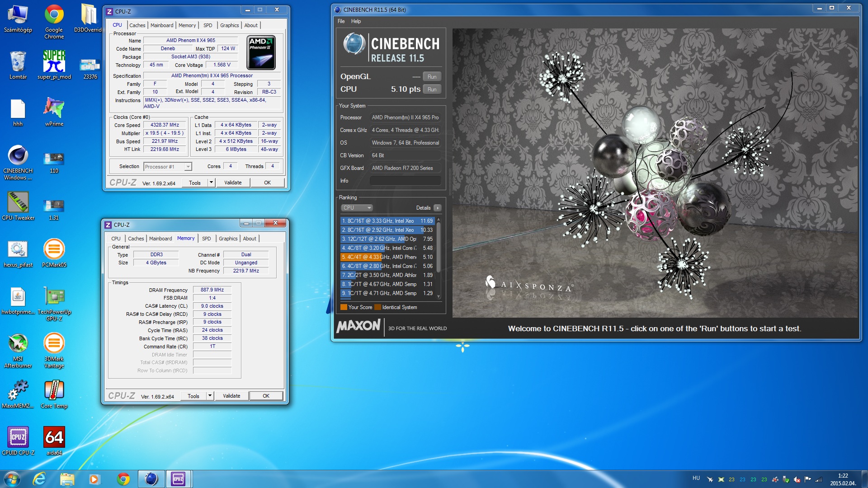Image resolution: width=868 pixels, height=488 pixels.
Task: Run the CPU benchmark
Action: point(432,89)
